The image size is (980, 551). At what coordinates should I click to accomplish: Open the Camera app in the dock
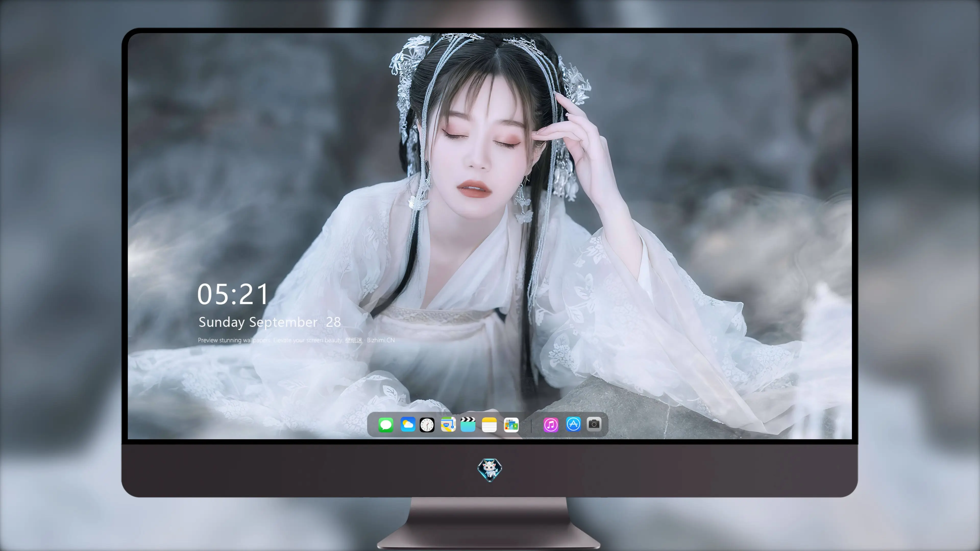[x=594, y=424]
